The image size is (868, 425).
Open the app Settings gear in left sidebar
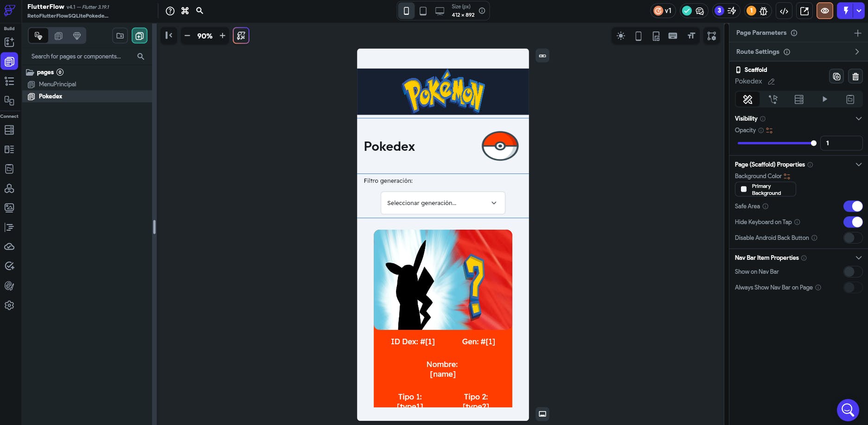[9, 305]
